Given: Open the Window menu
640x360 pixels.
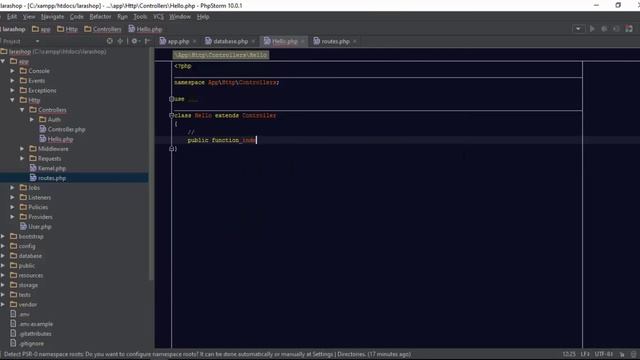Looking at the screenshot, I should tap(180, 17).
